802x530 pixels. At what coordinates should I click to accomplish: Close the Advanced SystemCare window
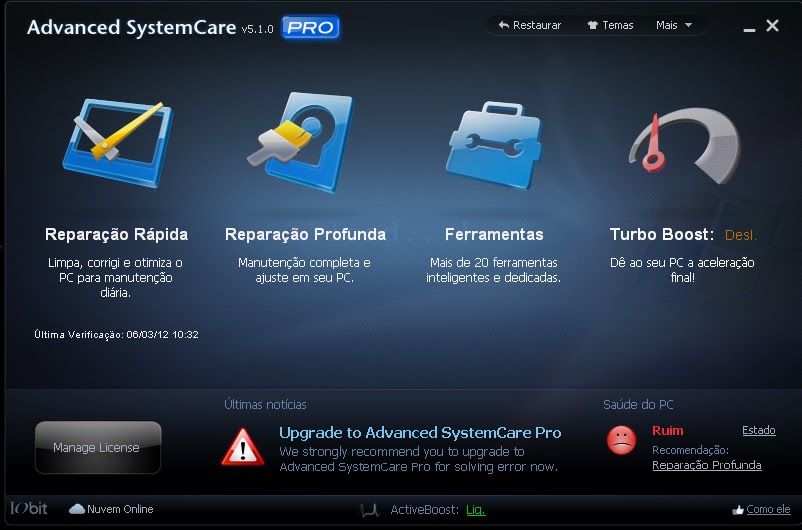772,26
